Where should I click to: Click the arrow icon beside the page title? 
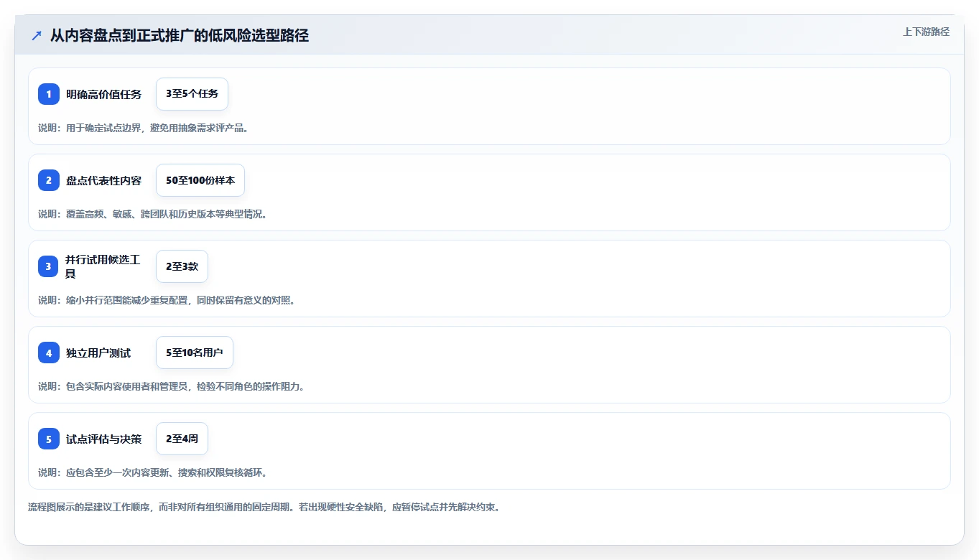[x=37, y=35]
